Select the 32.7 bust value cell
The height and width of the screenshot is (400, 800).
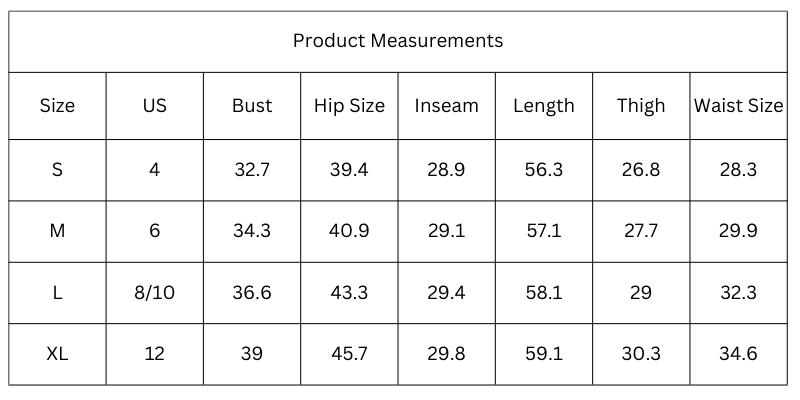tap(252, 170)
